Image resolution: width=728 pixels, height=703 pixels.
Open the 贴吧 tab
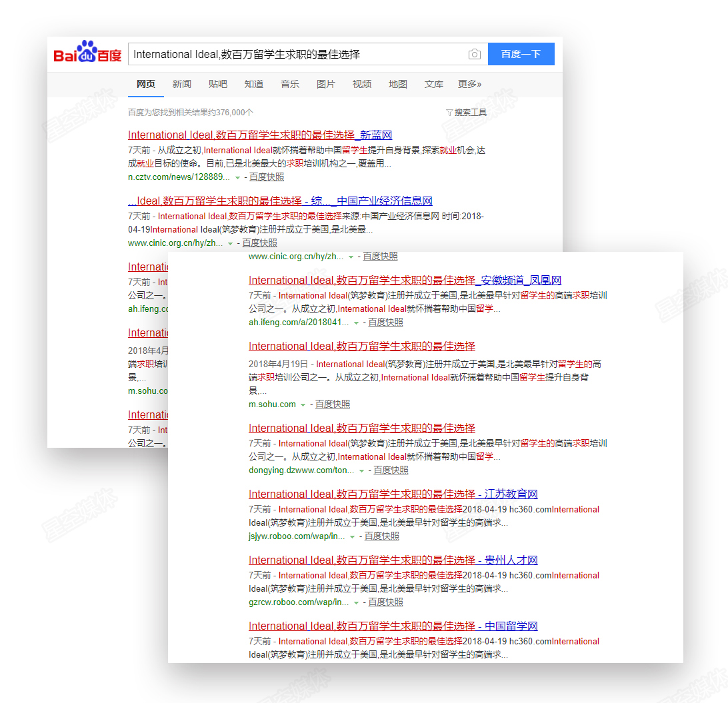click(218, 84)
